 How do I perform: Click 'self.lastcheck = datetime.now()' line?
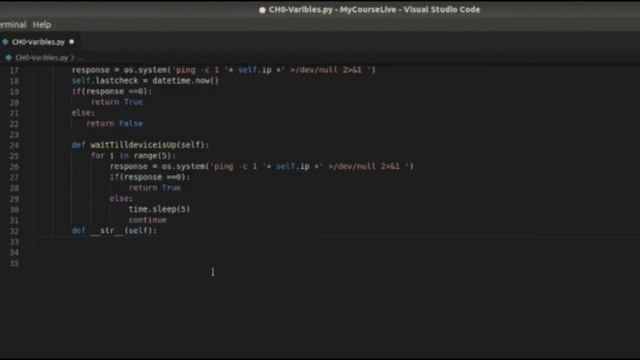pos(145,81)
